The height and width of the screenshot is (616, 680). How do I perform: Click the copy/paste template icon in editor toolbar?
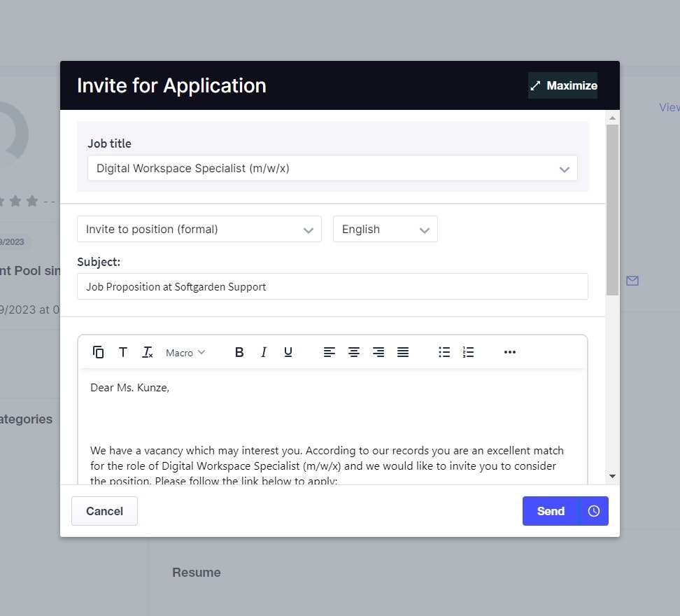99,352
